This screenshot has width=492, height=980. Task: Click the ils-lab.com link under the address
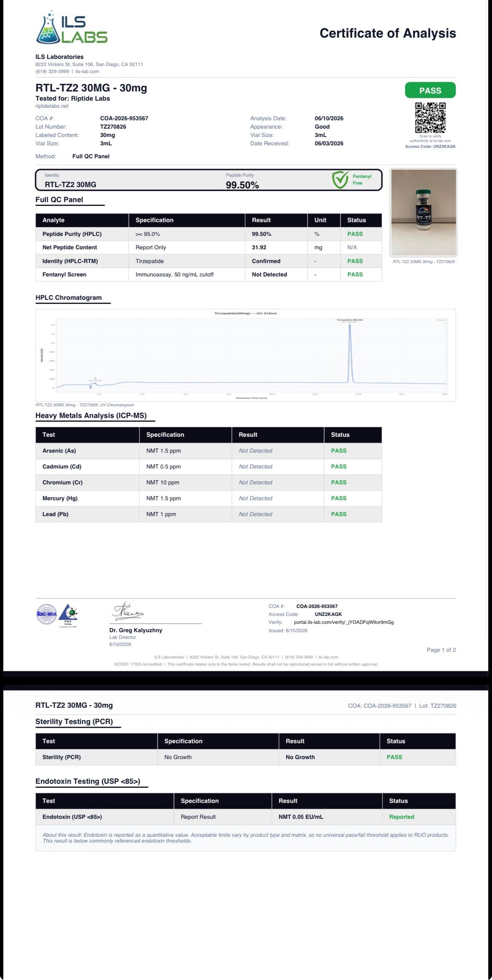pos(87,71)
